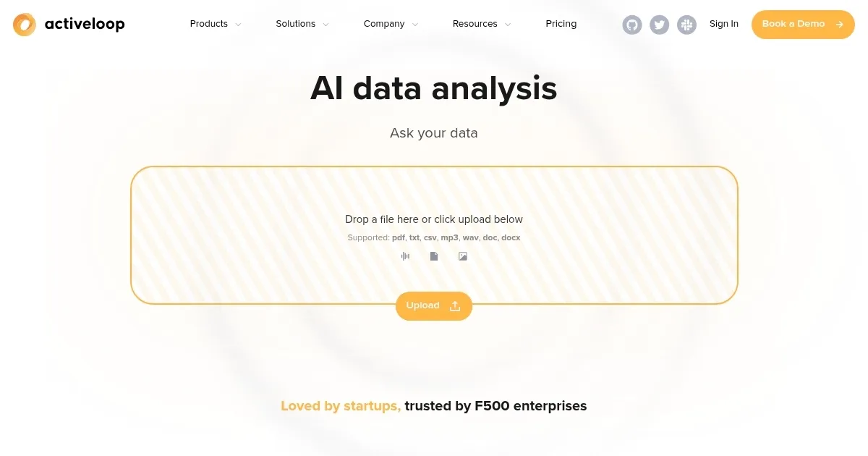
Task: Select the document file type icon
Action: (x=434, y=256)
